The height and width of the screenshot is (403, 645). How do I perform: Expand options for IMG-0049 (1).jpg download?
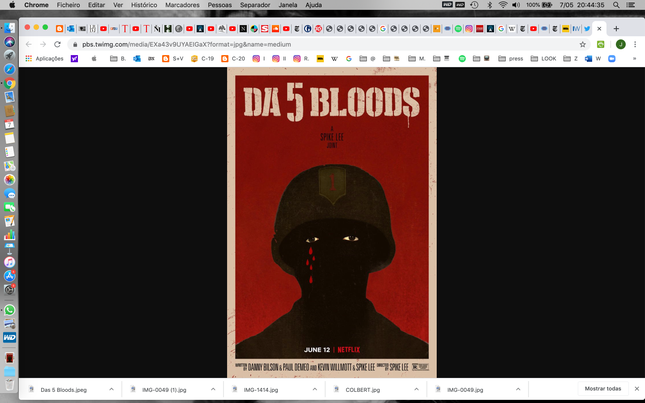213,389
